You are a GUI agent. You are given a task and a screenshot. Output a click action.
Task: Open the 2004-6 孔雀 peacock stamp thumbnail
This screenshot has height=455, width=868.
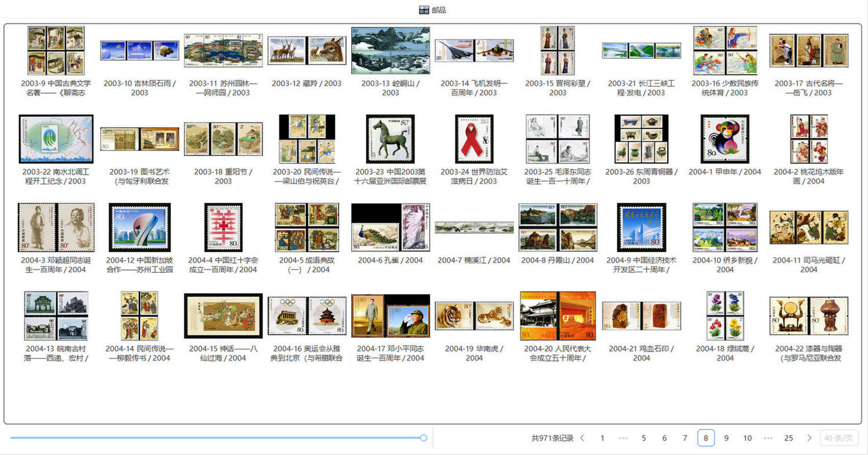click(x=390, y=227)
